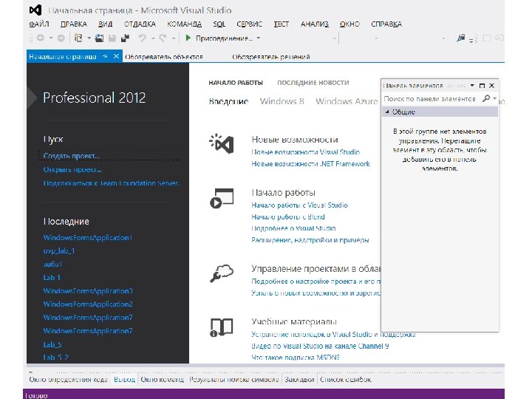Open the ОКНО menu
This screenshot has height=399, width=532.
(x=349, y=24)
